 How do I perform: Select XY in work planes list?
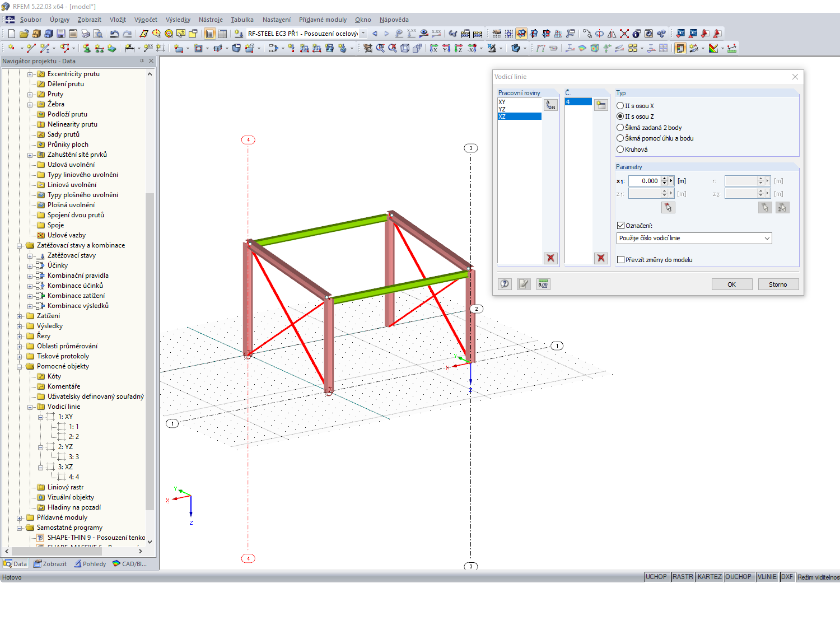pyautogui.click(x=519, y=102)
